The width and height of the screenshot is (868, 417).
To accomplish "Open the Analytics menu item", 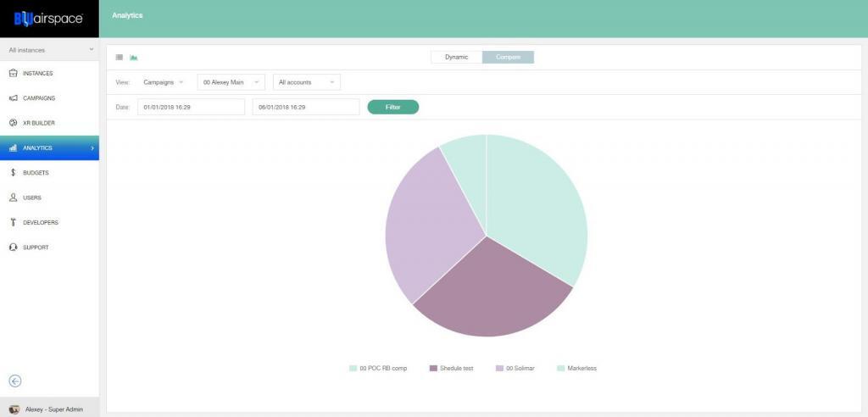I will tap(49, 148).
